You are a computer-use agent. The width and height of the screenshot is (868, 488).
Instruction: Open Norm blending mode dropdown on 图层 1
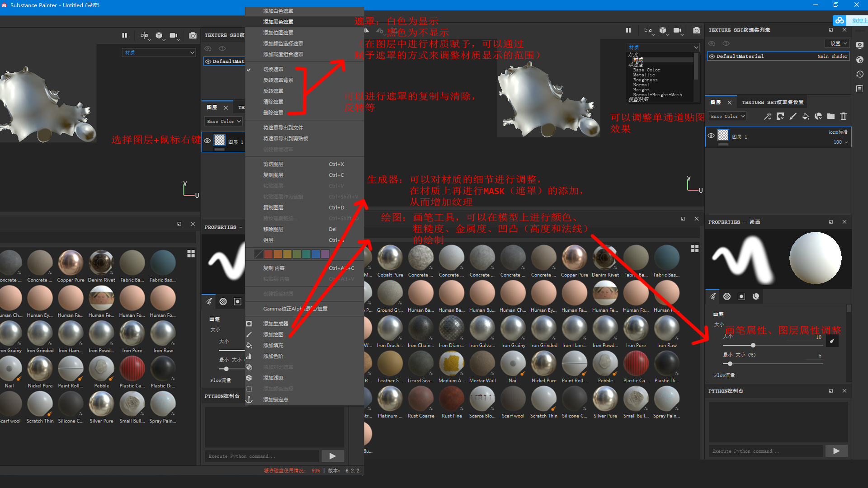[838, 132]
